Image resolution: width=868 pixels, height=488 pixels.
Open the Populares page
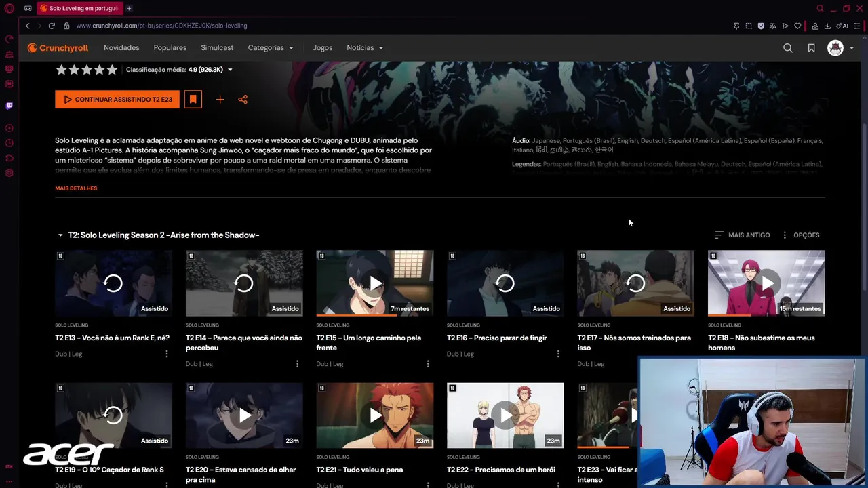coord(170,48)
